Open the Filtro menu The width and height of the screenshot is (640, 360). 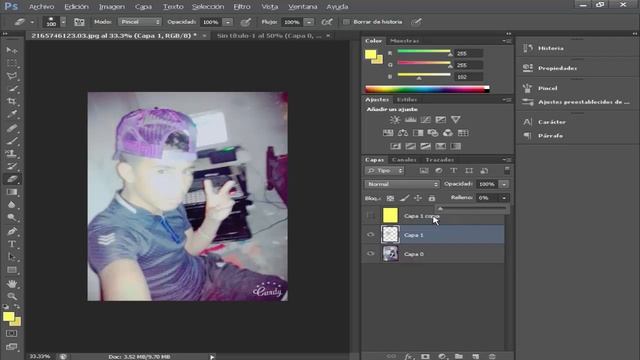[x=242, y=7]
